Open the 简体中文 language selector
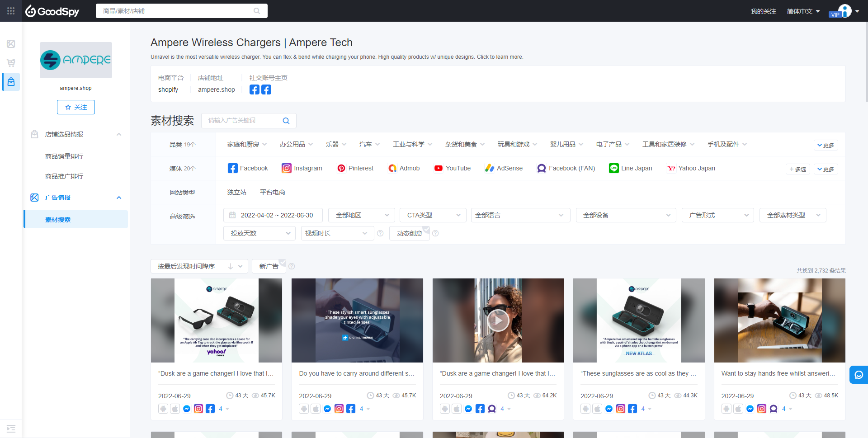868x438 pixels. click(x=803, y=11)
